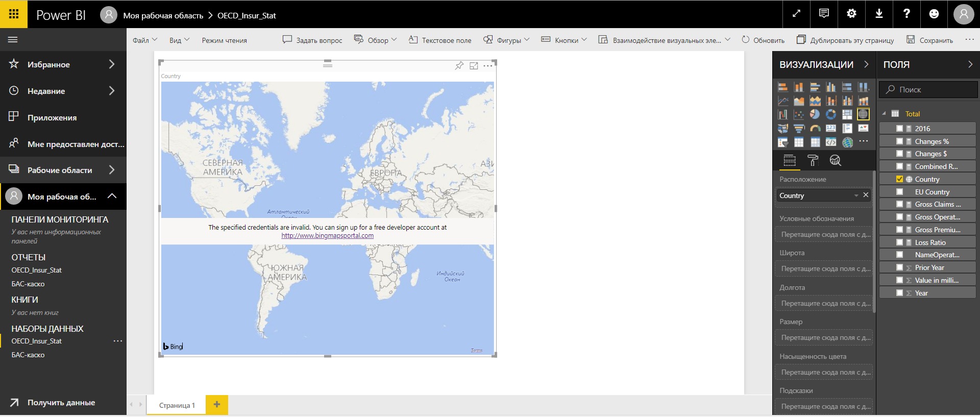Open the Файл dropdown menu
980x417 pixels.
145,40
